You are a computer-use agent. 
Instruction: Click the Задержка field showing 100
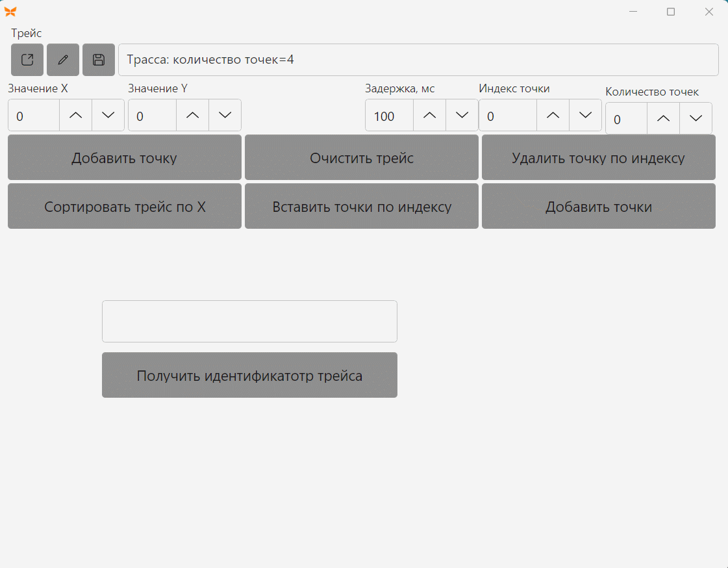[x=390, y=115]
